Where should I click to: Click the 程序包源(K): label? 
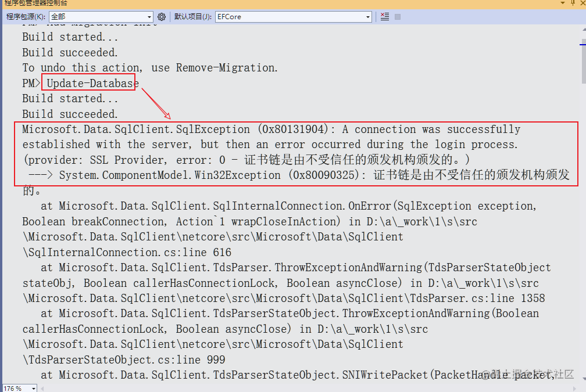pos(26,17)
